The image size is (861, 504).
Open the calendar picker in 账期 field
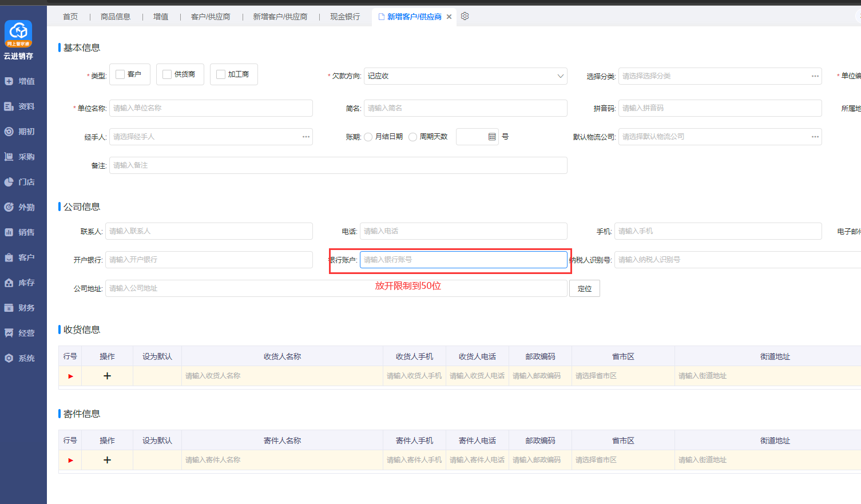point(492,137)
